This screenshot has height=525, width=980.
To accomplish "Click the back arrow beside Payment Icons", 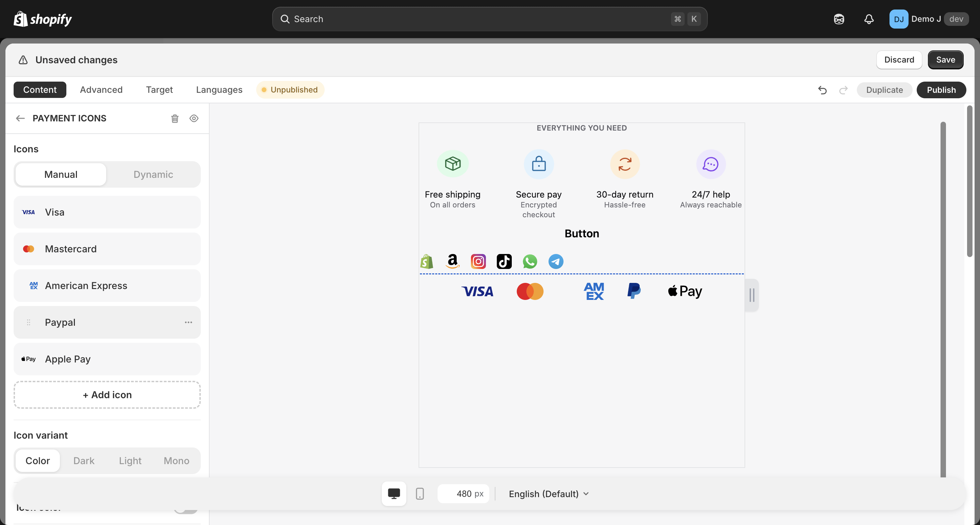I will (20, 118).
